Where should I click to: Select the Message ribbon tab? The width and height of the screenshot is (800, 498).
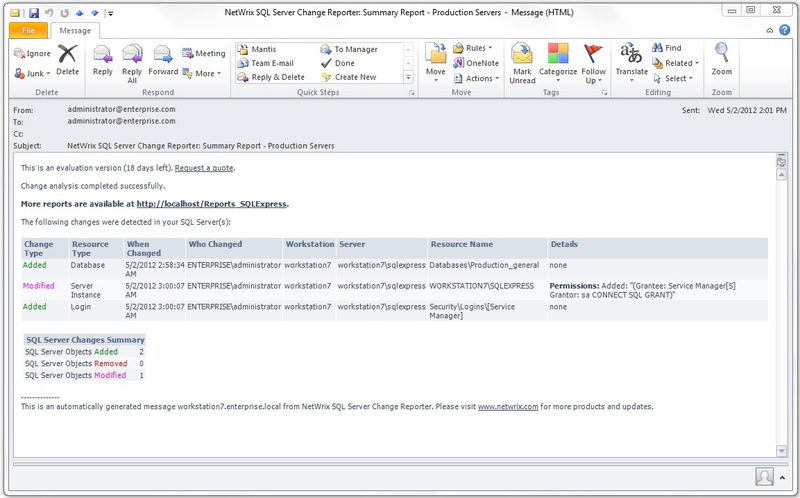(75, 31)
